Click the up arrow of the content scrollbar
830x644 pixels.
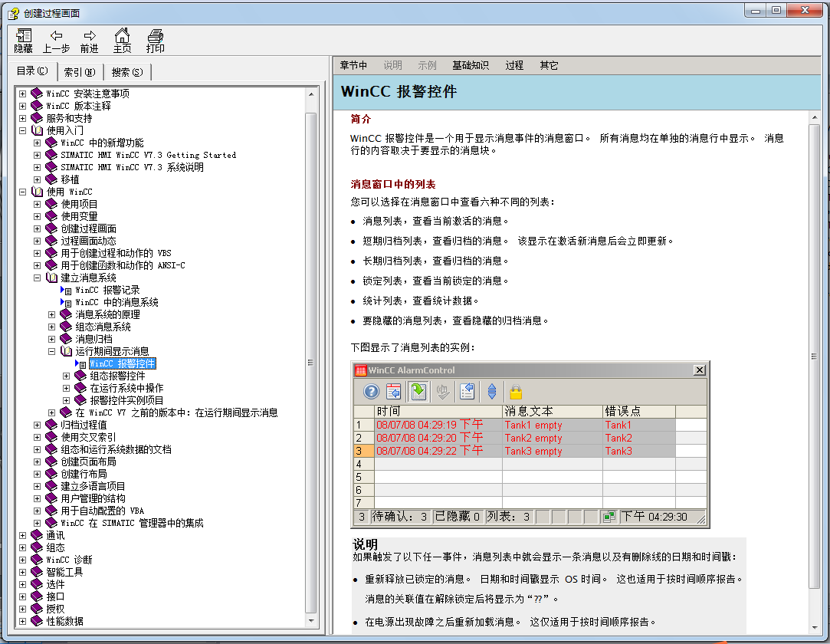815,117
